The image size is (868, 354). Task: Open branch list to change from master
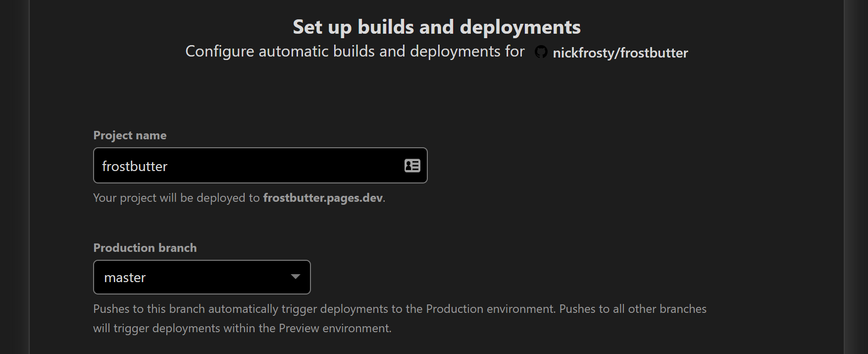(x=201, y=277)
